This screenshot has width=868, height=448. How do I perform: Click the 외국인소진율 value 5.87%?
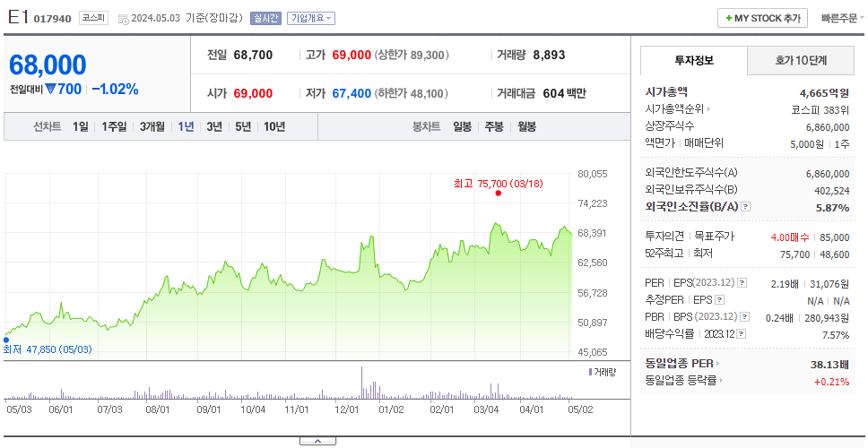click(832, 207)
